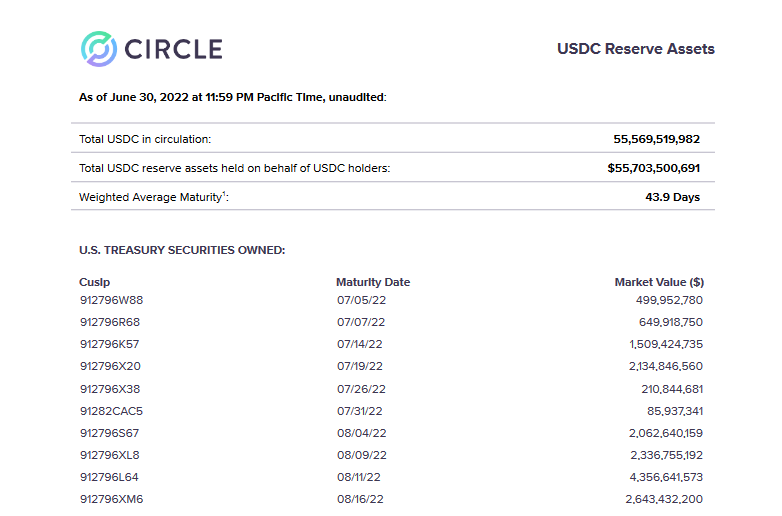Viewport: 782px width, 516px height.
Task: Click the Circle logo icon
Action: tap(99, 49)
